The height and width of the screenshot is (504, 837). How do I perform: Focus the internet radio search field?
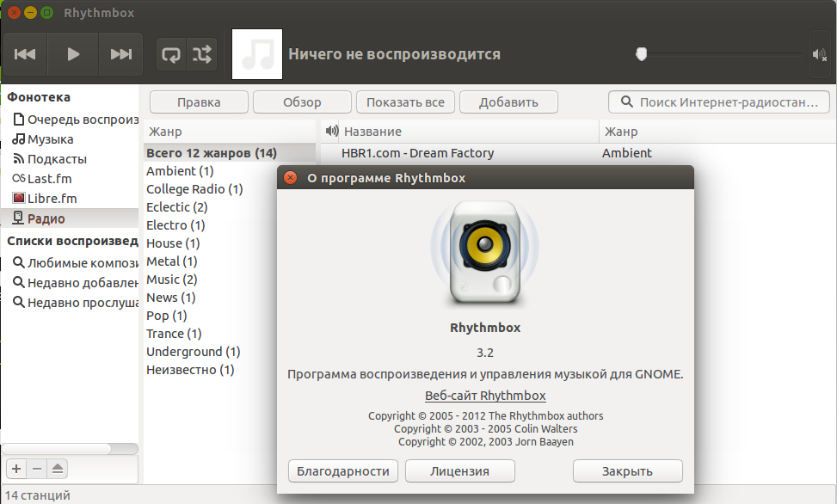719,102
